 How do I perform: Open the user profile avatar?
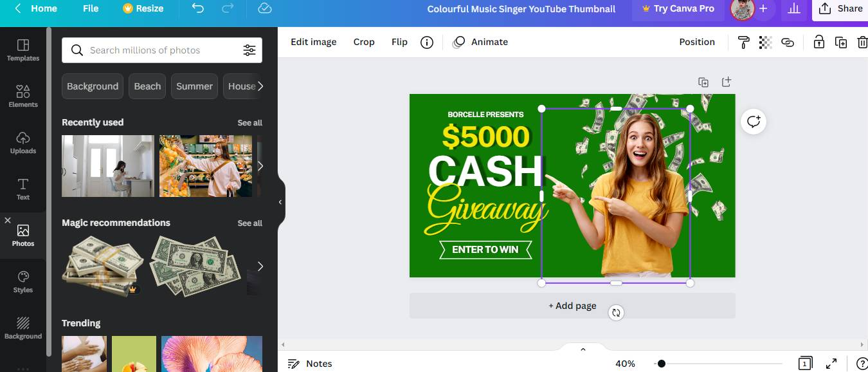743,9
